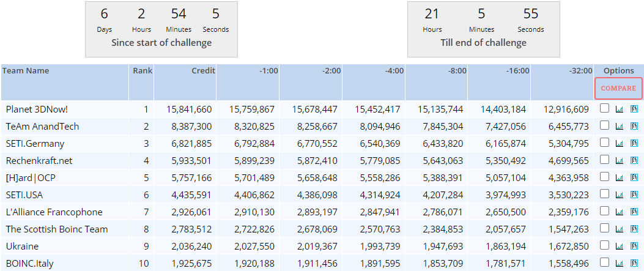Open the TeAm AnandTech team name
Screen dimensions: 644x271
(x=42, y=127)
